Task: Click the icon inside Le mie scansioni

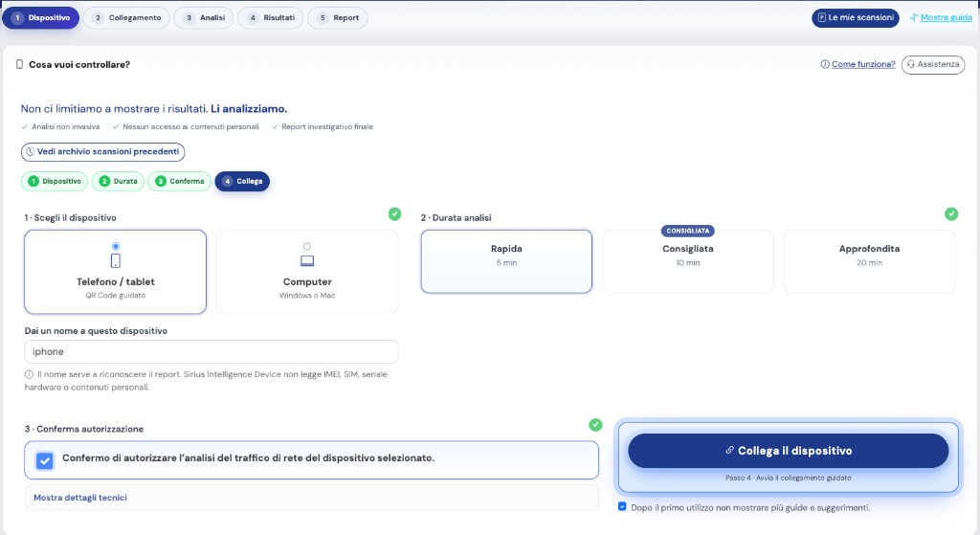Action: click(822, 17)
